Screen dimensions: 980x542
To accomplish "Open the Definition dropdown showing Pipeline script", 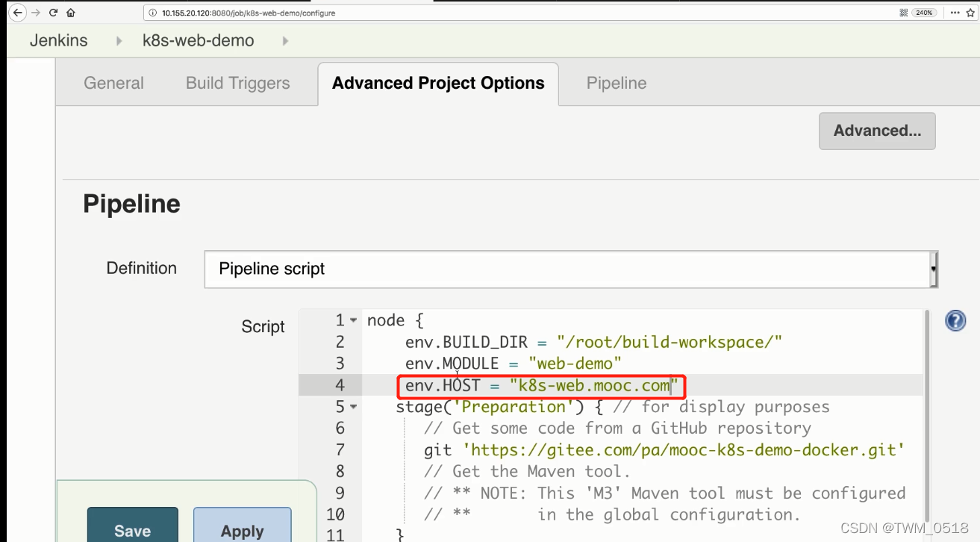I will (571, 269).
